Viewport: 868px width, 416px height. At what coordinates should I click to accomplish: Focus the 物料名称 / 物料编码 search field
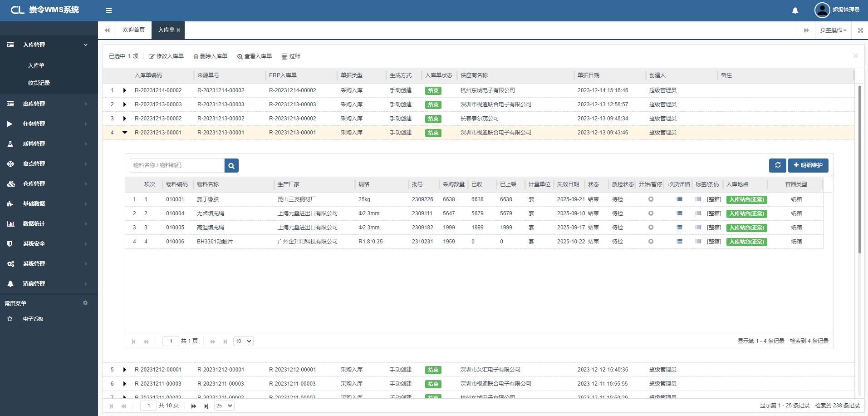[177, 165]
